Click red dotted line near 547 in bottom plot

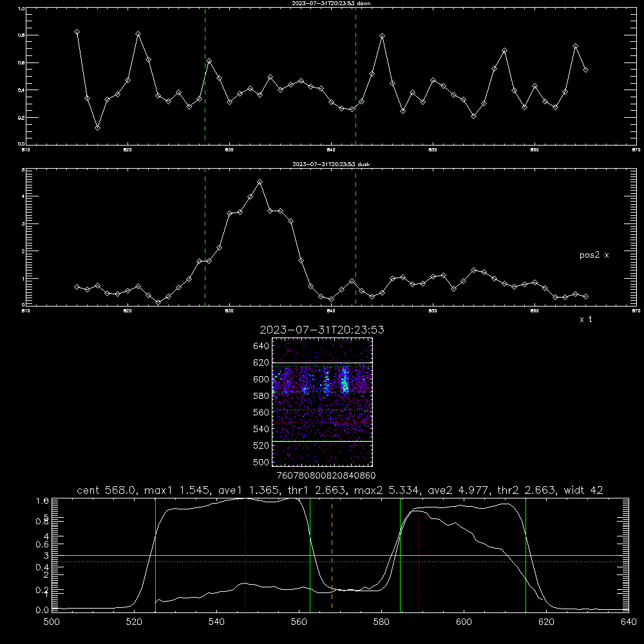point(245,554)
